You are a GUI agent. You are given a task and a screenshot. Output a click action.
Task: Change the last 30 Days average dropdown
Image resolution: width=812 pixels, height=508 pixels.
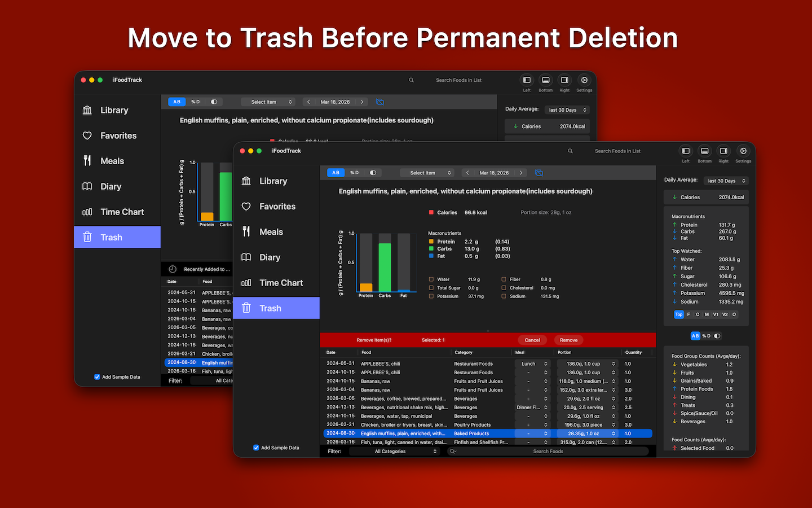pos(726,181)
